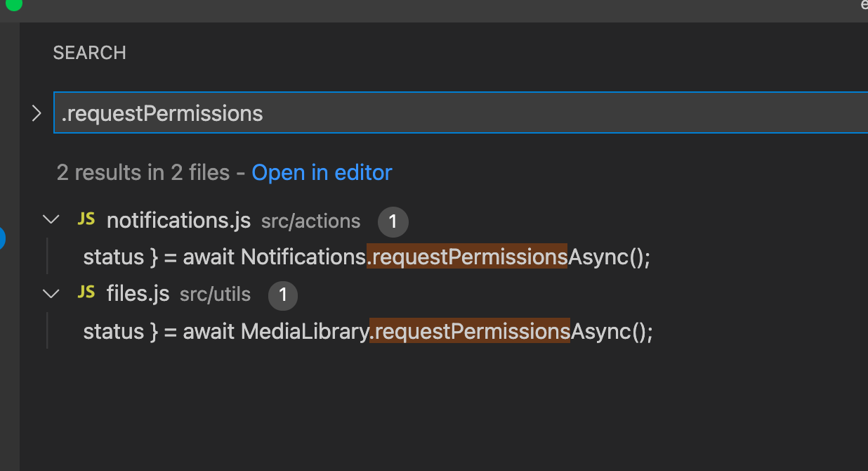Click the src/utils path label
868x471 pixels.
[215, 295]
